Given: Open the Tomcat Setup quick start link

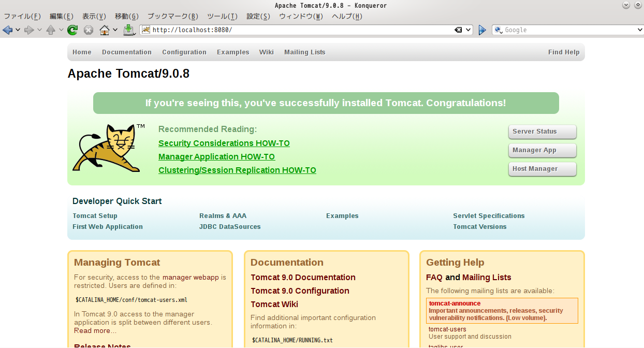Looking at the screenshot, I should [x=95, y=216].
